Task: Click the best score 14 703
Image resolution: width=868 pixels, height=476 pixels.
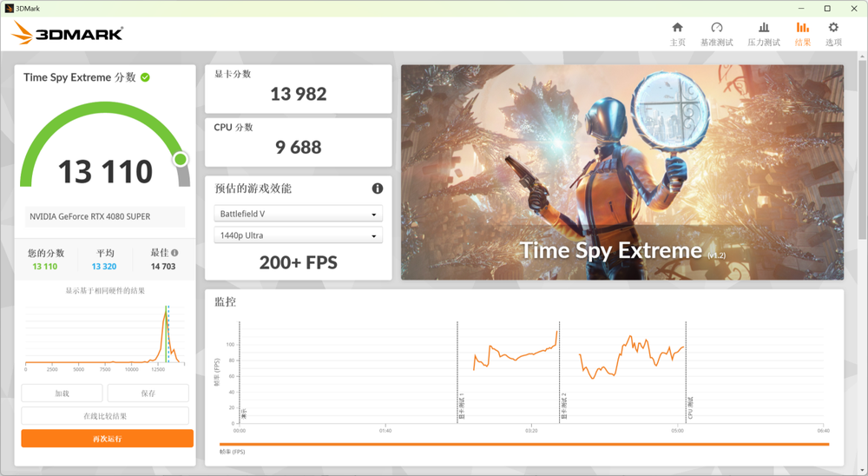Action: [163, 267]
